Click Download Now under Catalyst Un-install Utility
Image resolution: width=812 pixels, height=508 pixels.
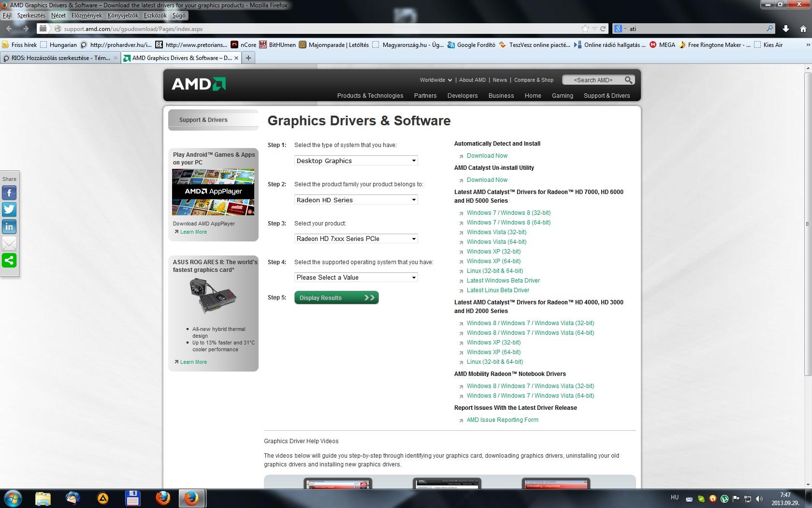487,180
